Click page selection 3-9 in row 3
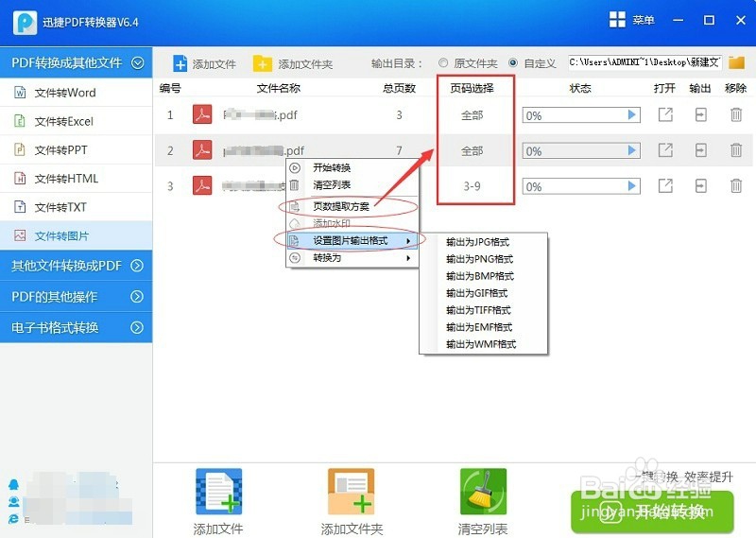 coord(472,186)
